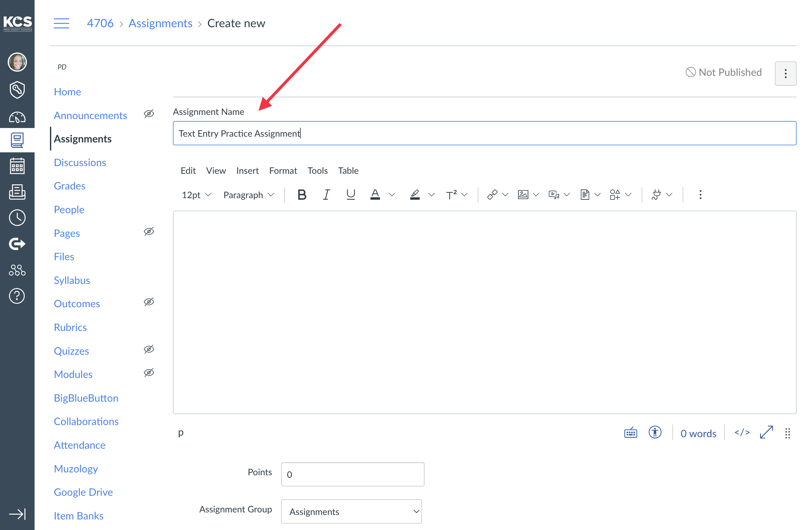
Task: Toggle visibility icon next to Outcomes
Action: (149, 302)
